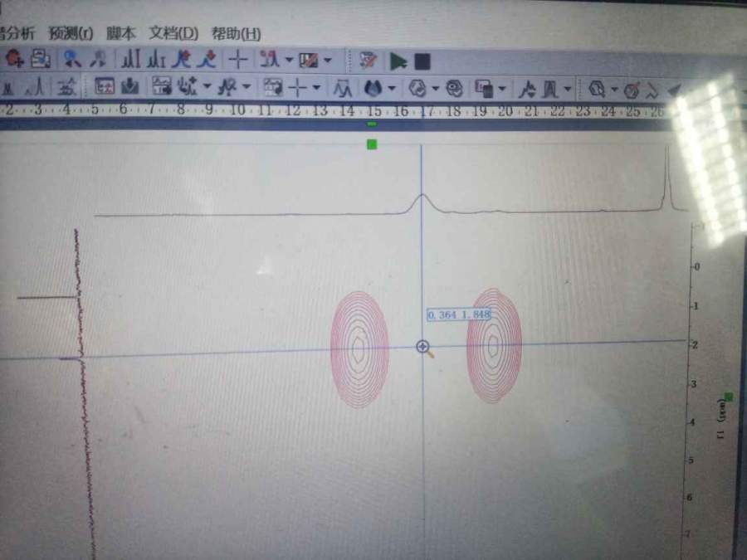Click the red blob with plus icon

(x=14, y=57)
